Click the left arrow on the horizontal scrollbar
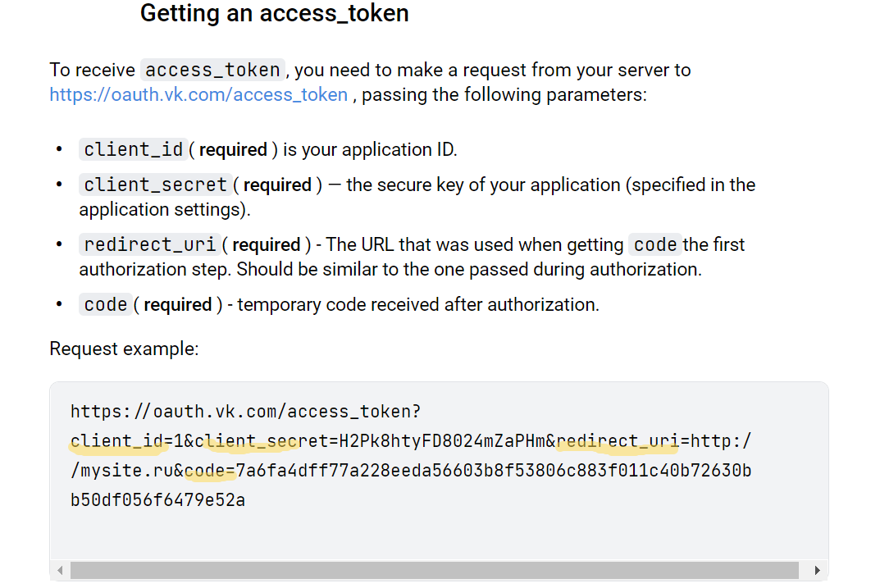 [58, 569]
